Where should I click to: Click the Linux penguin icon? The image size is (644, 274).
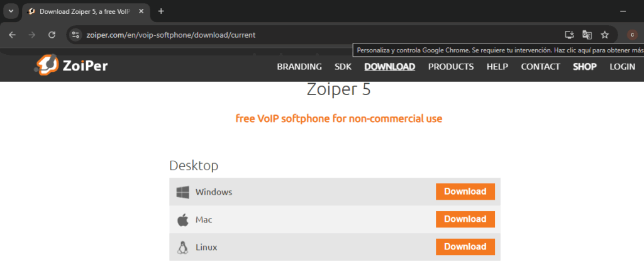183,248
